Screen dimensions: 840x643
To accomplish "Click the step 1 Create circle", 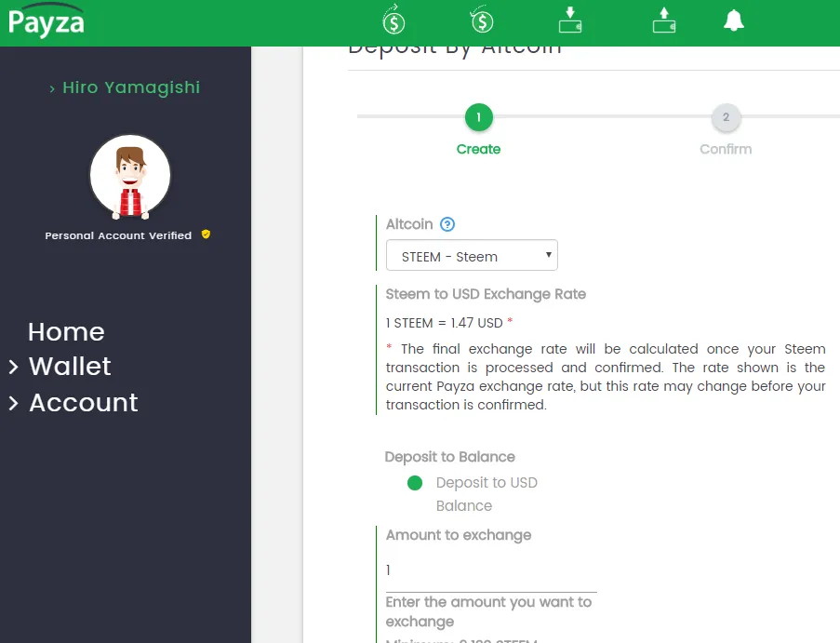I will click(478, 117).
